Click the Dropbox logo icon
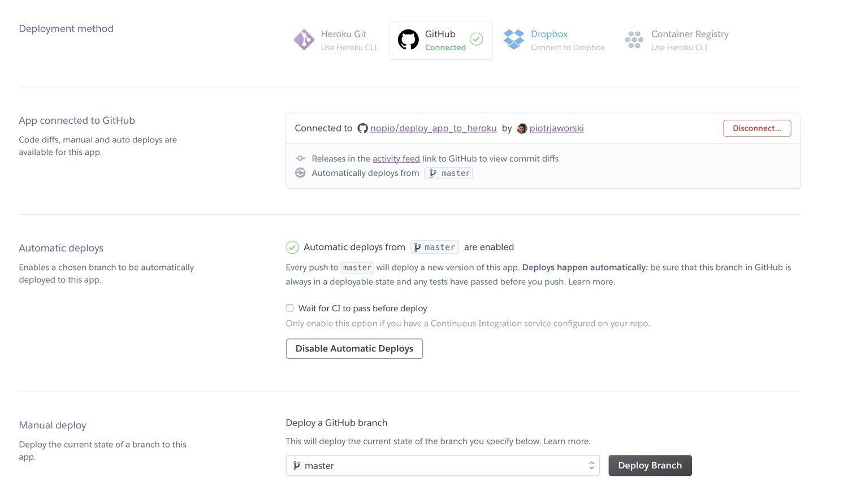 click(514, 40)
